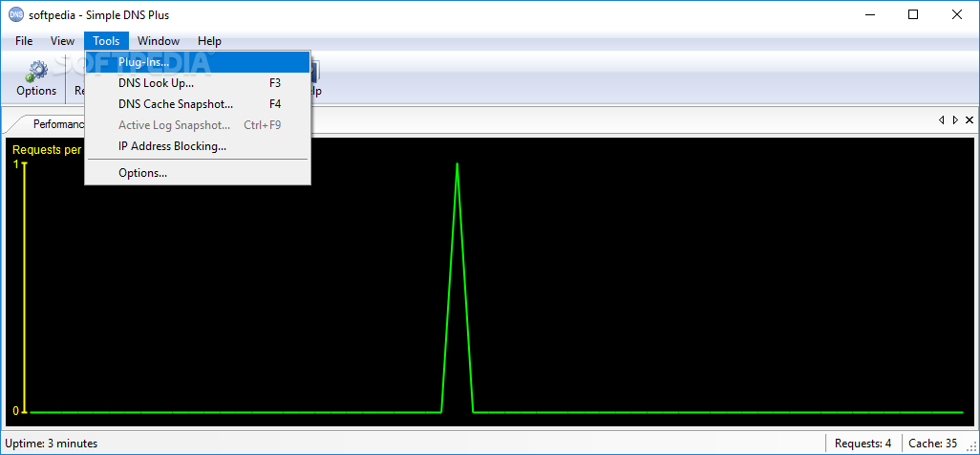The height and width of the screenshot is (455, 980).
Task: Maximize the Simple DNS Plus window
Action: (x=913, y=15)
